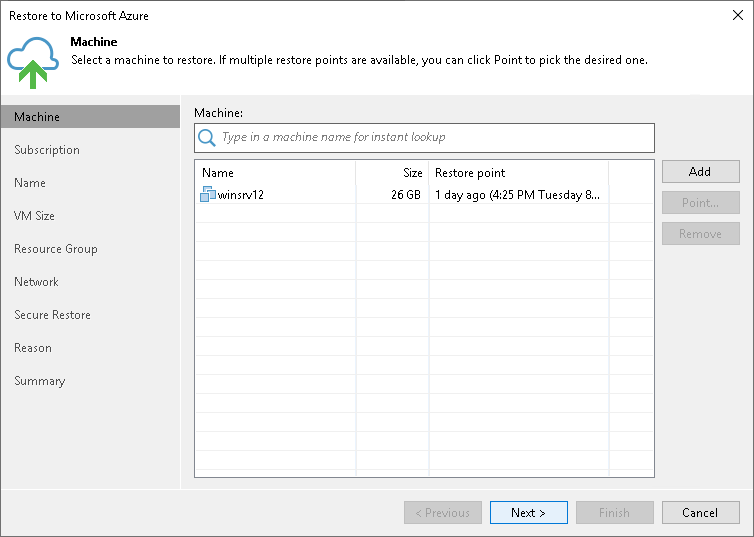
Task: Open the Point... restore point picker
Action: click(x=700, y=203)
